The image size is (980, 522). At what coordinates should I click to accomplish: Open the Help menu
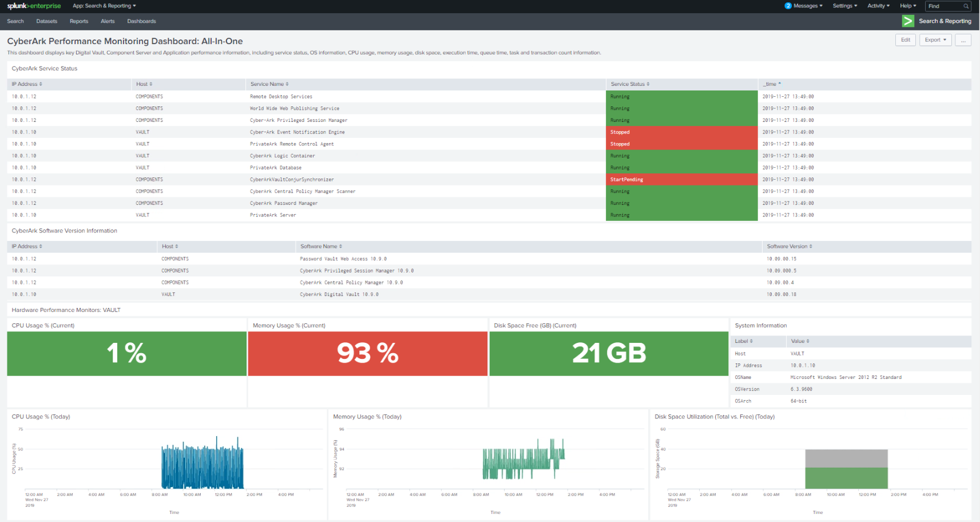click(908, 6)
